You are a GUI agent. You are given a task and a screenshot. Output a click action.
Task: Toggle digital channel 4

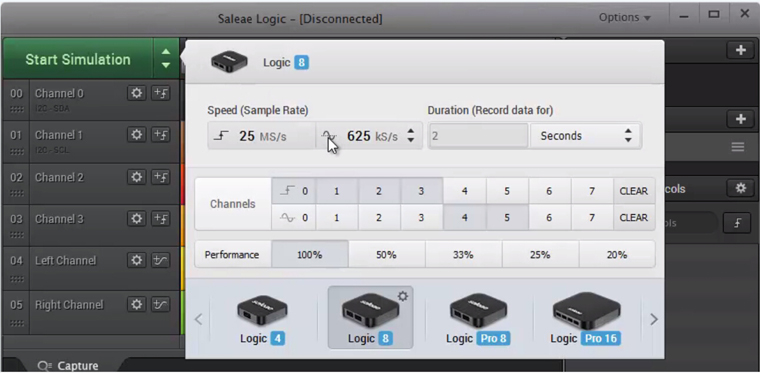point(464,191)
